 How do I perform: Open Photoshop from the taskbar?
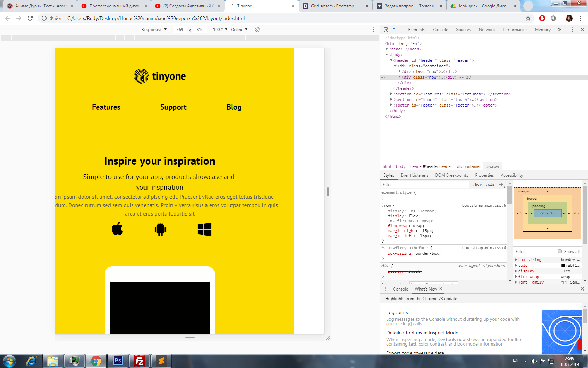118,361
